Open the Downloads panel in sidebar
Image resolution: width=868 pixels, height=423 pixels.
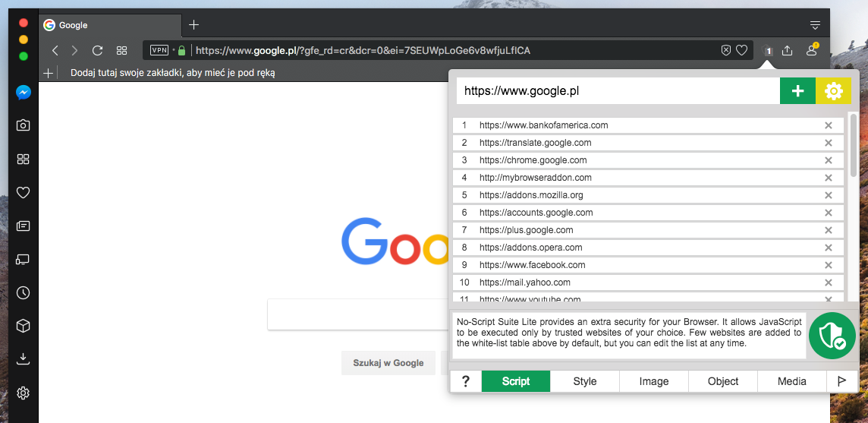24,358
